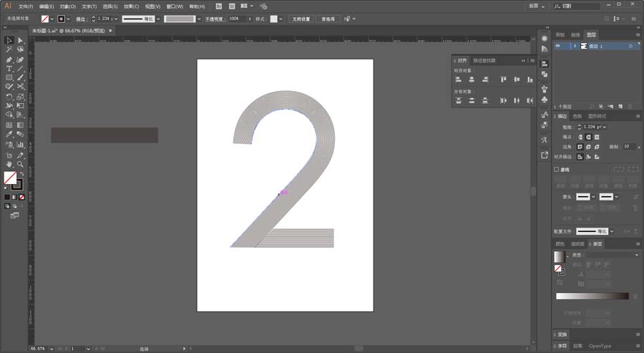Create new layer in Layers panel

(x=620, y=107)
